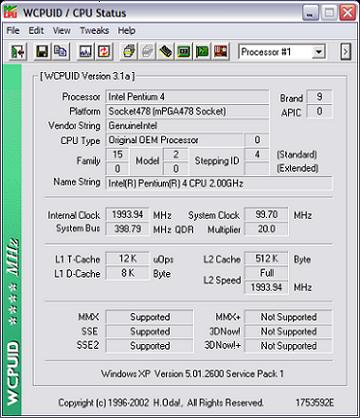Click the grayed-out pages icon
The image size is (360, 418).
[x=147, y=52]
